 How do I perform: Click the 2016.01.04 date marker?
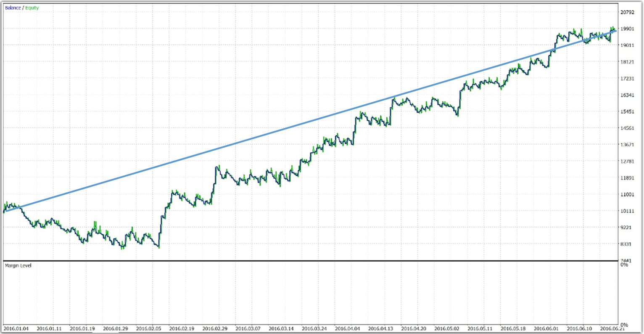pos(15,329)
